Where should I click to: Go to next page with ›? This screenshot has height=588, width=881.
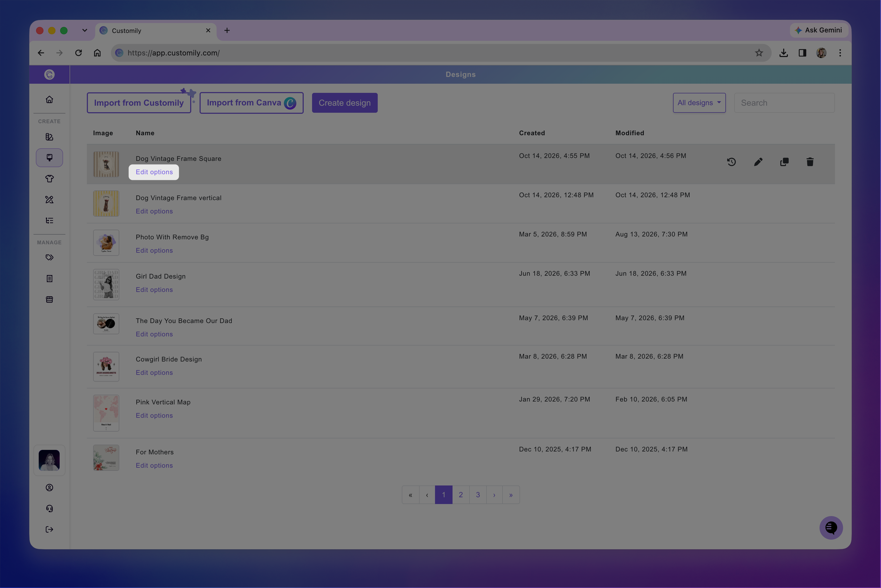click(494, 495)
